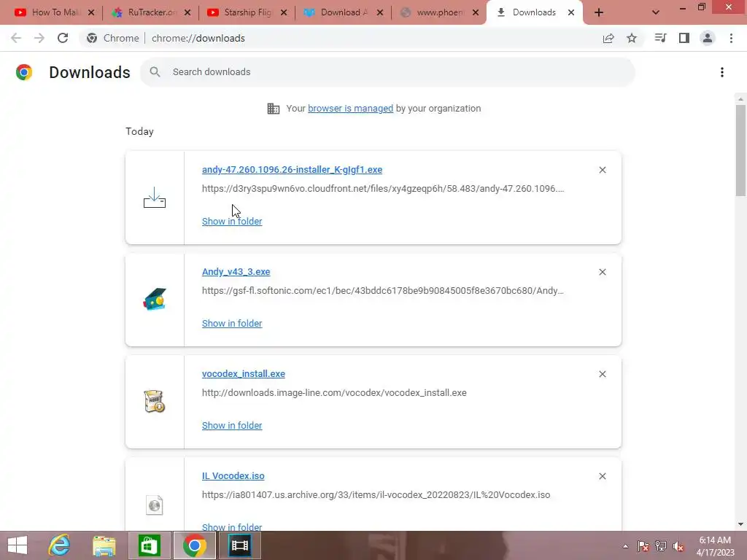This screenshot has height=560, width=747.
Task: Click the IL Vocodex.iso disc icon
Action: 155,505
